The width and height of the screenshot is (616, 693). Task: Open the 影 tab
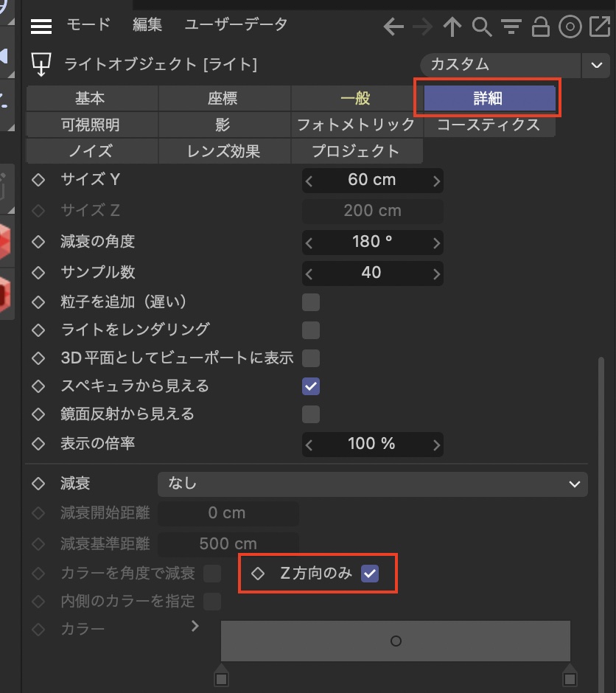tap(224, 125)
